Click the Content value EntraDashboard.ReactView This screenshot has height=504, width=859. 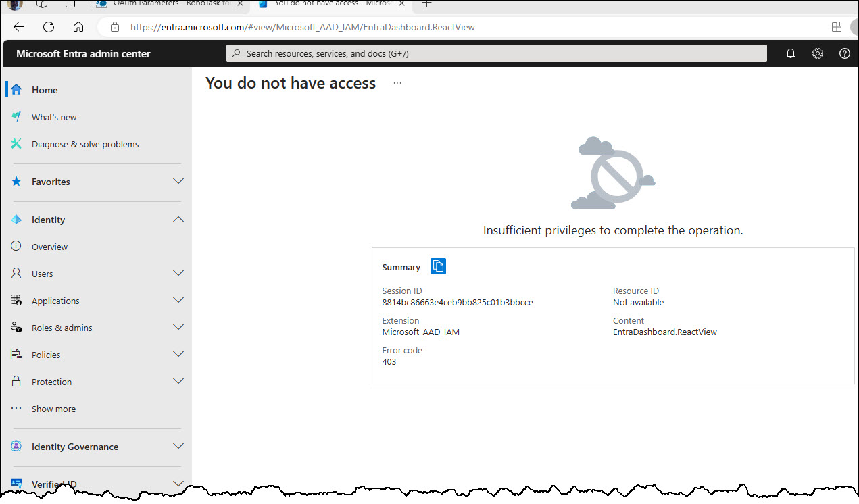tap(665, 332)
